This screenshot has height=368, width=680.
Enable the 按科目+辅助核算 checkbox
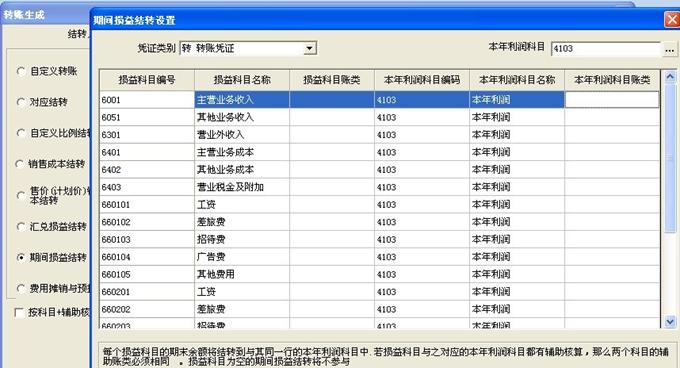(19, 313)
